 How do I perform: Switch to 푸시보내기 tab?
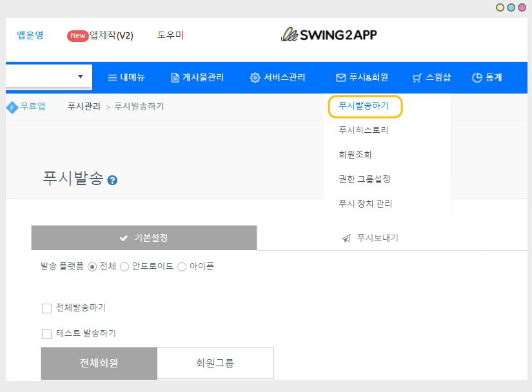[370, 238]
